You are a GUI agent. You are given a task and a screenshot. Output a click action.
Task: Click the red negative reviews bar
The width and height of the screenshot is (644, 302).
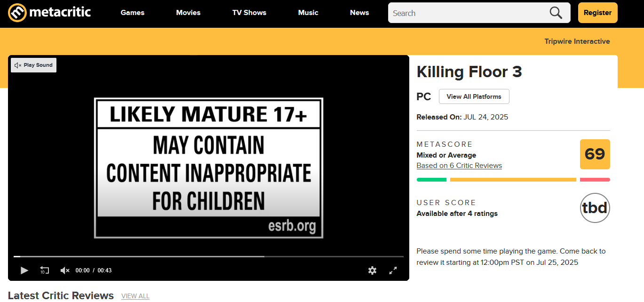pos(595,180)
